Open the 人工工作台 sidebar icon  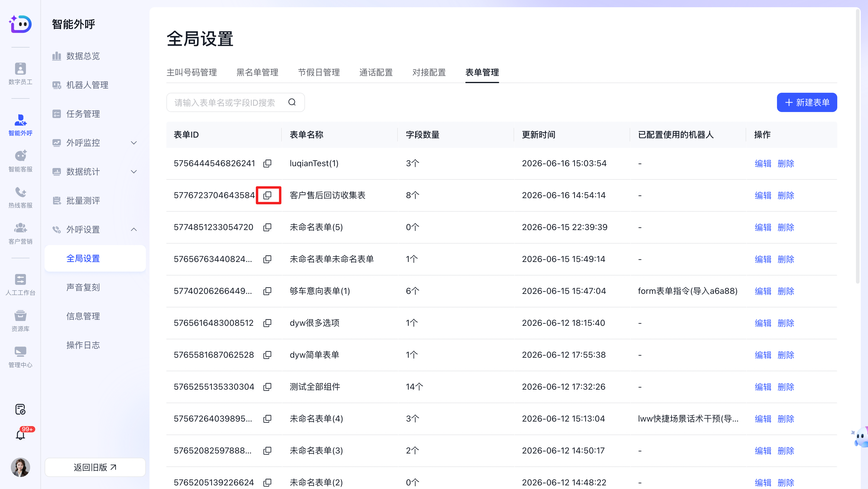click(x=20, y=284)
